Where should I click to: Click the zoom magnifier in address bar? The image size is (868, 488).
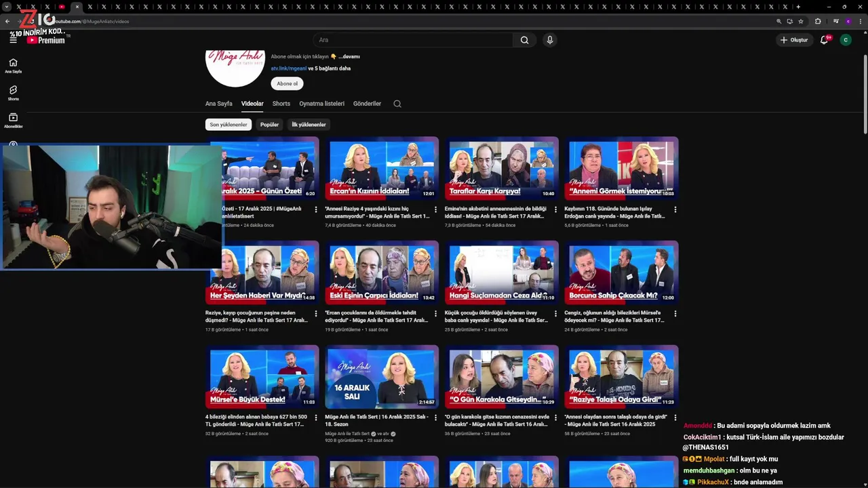tap(779, 21)
